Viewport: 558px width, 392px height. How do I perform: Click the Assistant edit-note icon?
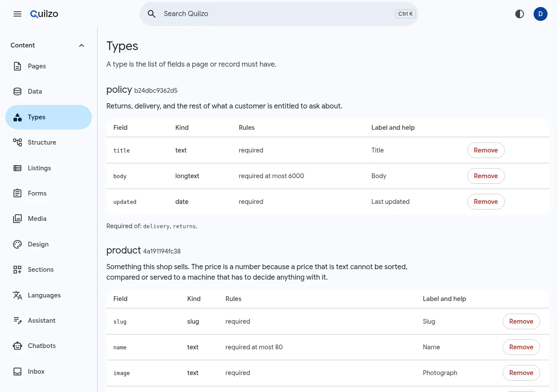(x=17, y=321)
